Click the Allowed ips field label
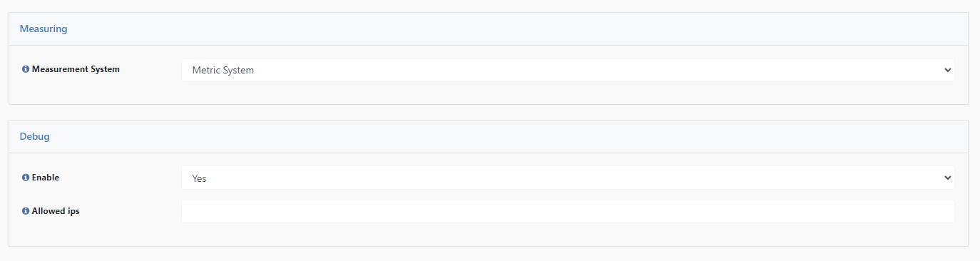This screenshot has width=980, height=261. [x=56, y=212]
